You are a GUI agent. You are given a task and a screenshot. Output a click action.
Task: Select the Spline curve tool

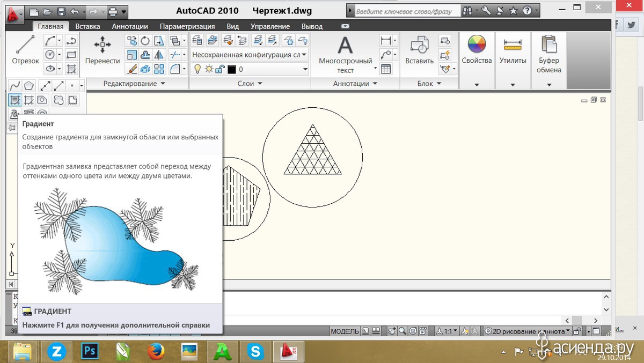tap(15, 85)
